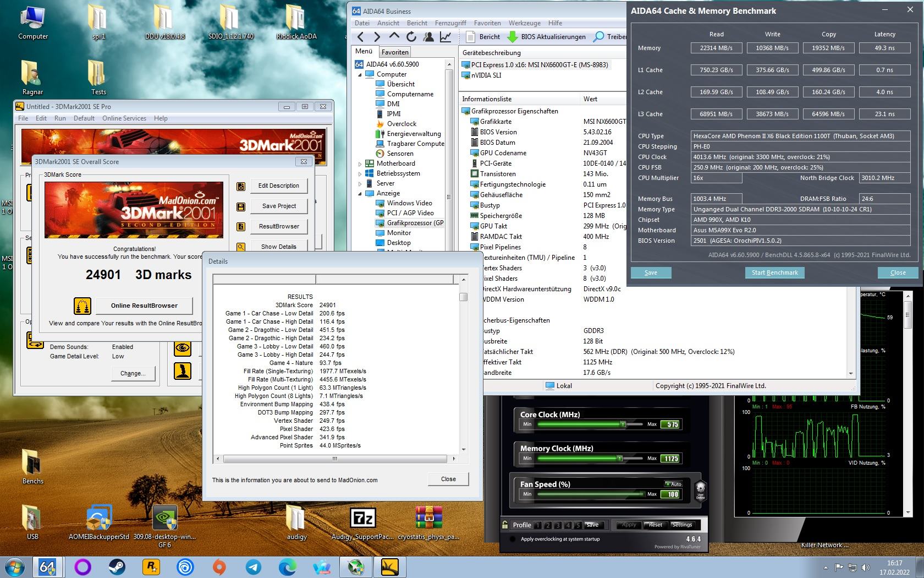Viewport: 924px width, 578px height.
Task: Click the Windows Start orb
Action: point(14,566)
